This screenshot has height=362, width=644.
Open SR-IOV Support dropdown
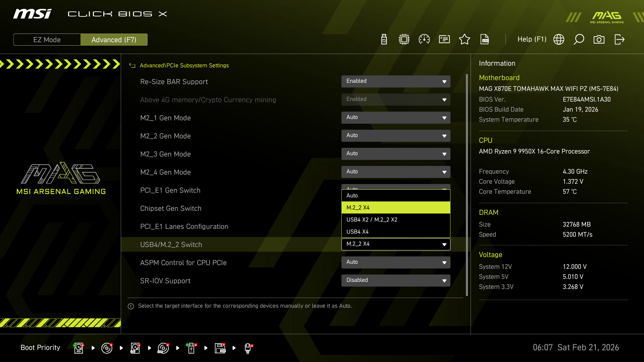(x=396, y=281)
